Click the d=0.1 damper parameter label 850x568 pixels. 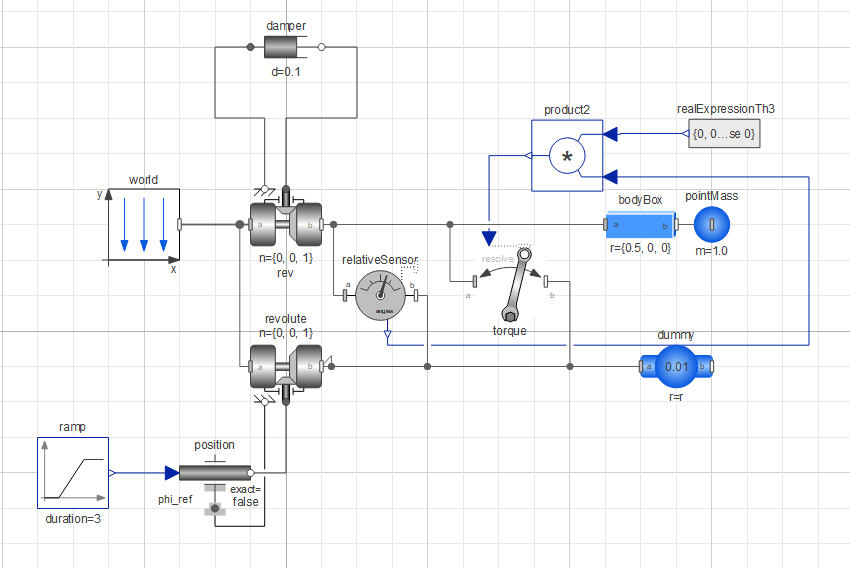pos(286,72)
